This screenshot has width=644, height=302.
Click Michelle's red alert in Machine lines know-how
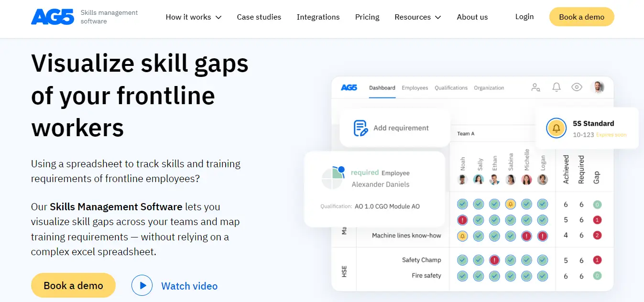(x=526, y=236)
